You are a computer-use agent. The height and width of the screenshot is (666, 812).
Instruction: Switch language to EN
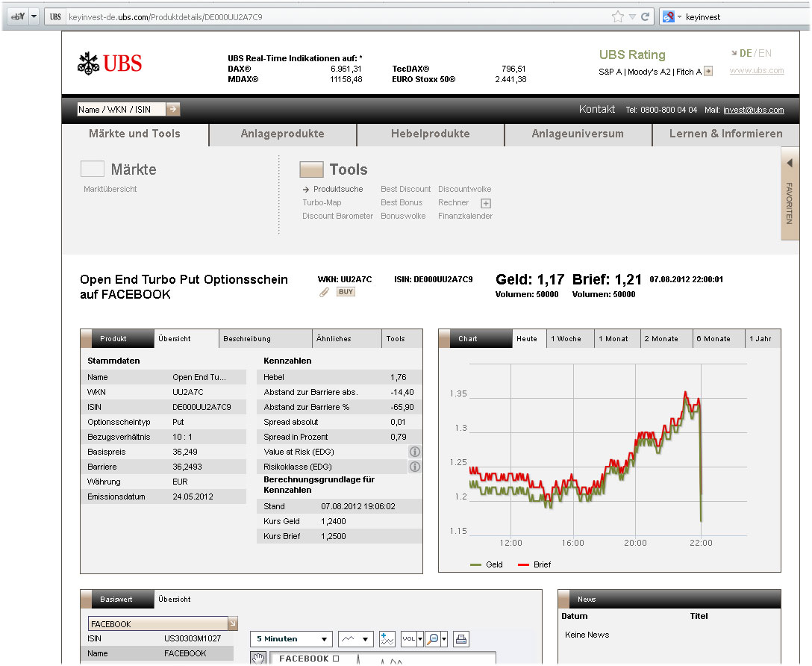[765, 53]
